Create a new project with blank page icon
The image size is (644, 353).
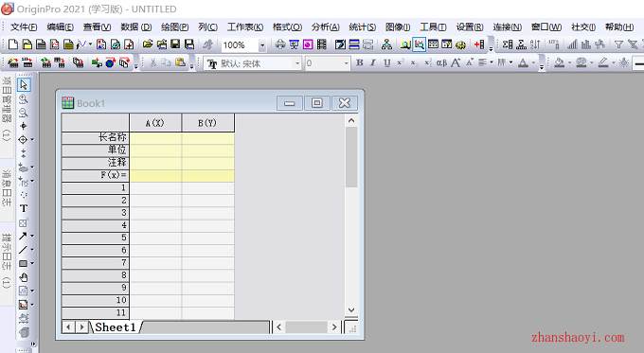pyautogui.click(x=13, y=44)
